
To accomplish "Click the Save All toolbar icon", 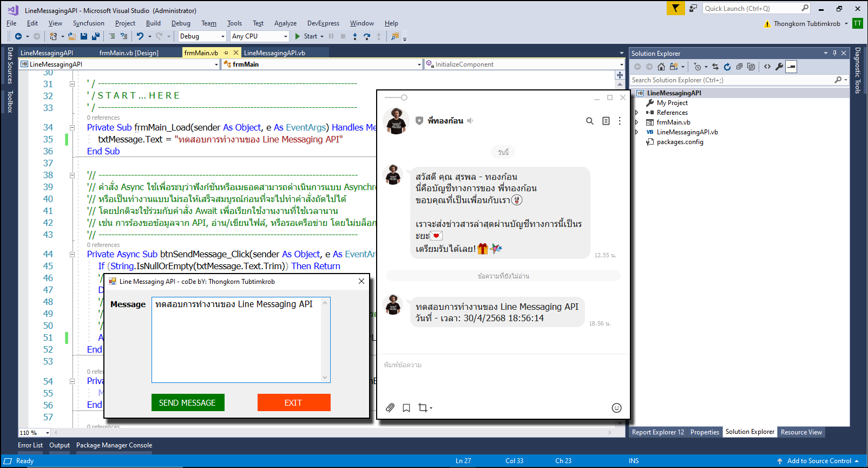I will [x=96, y=36].
